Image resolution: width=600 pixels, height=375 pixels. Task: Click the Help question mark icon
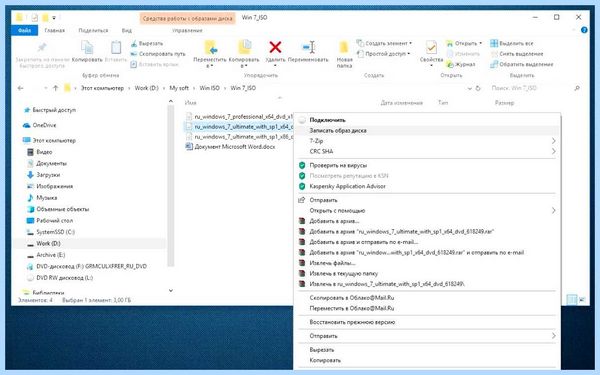pyautogui.click(x=584, y=30)
